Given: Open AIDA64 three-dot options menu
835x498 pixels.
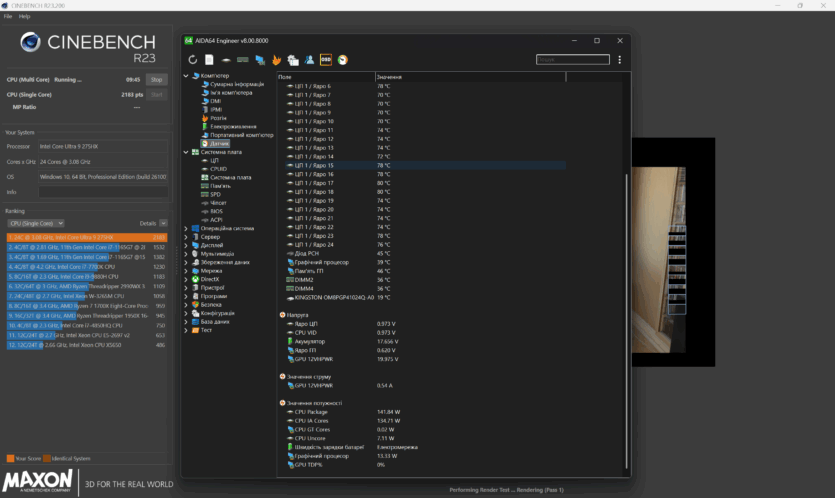Looking at the screenshot, I should coord(620,60).
